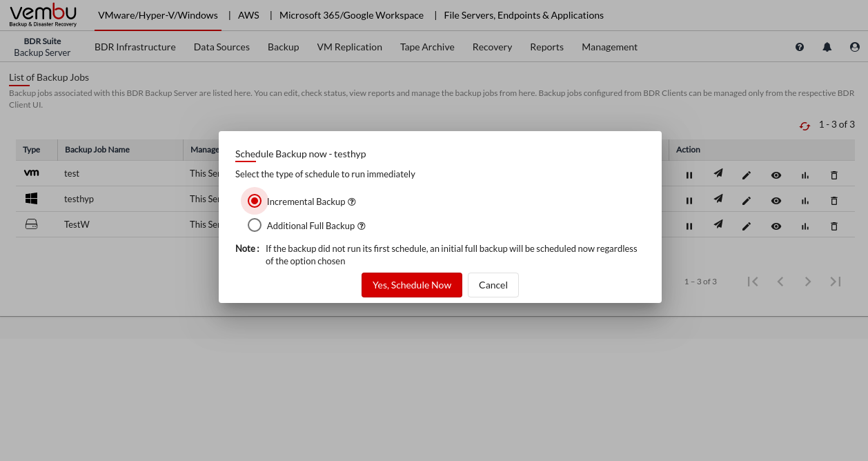Viewport: 868px width, 461px height.
Task: Edit the TestW backup job
Action: (x=746, y=226)
